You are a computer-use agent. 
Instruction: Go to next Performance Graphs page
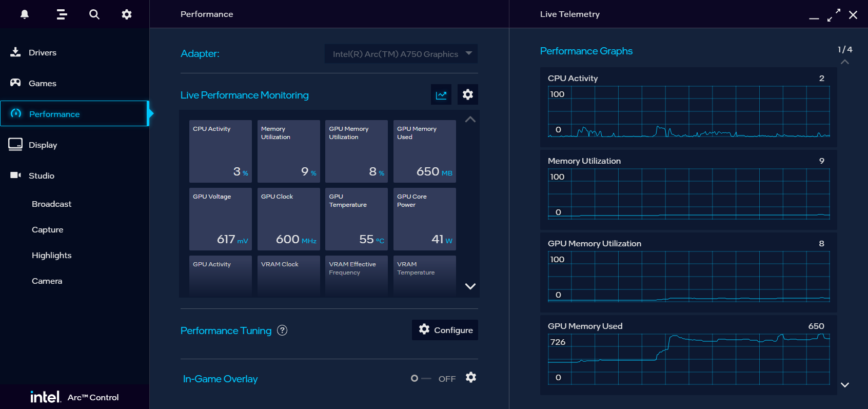tap(845, 385)
